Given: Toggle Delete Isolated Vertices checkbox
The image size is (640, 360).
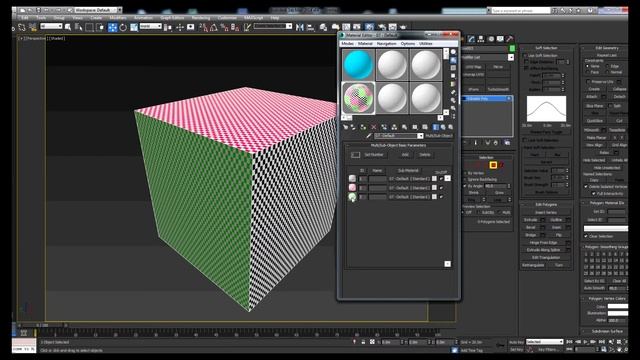Looking at the screenshot, I should (x=586, y=187).
